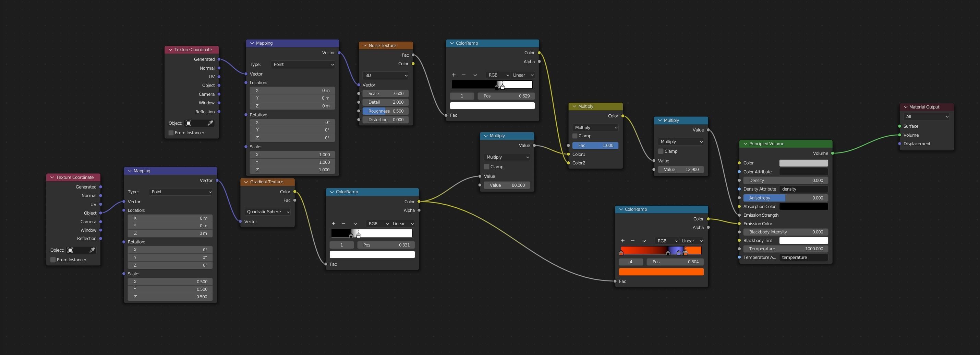Viewport: 980px width, 355px height.
Task: Click the object icon in the upper Texture Coordinate node
Action: point(188,123)
